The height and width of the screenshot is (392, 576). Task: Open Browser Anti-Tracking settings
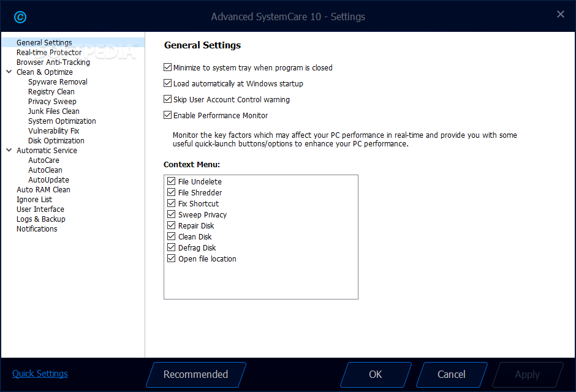pos(53,62)
